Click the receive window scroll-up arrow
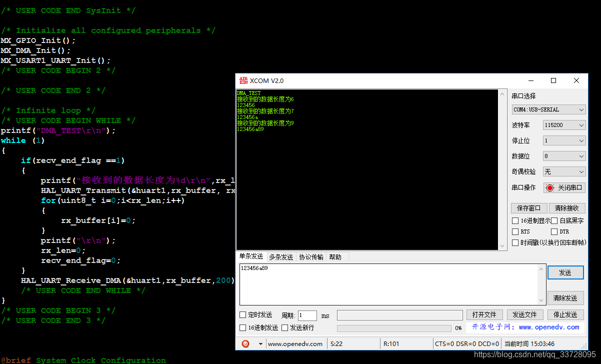 coord(502,93)
